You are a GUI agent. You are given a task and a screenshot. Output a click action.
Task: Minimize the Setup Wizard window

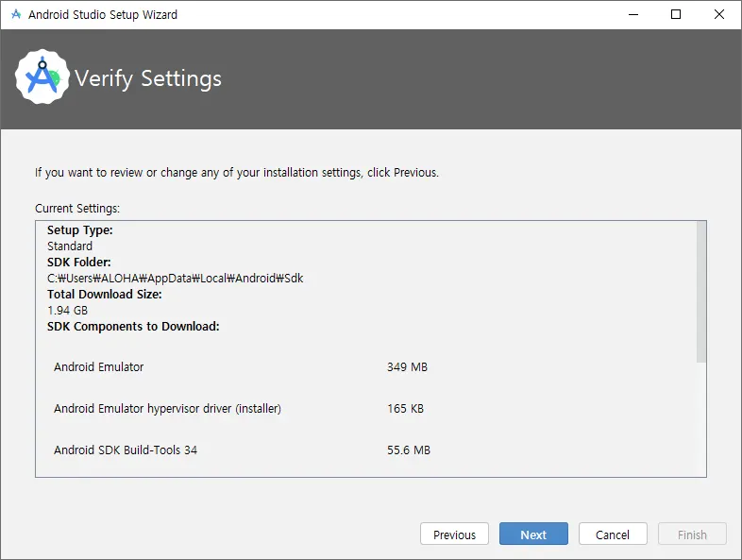(632, 15)
